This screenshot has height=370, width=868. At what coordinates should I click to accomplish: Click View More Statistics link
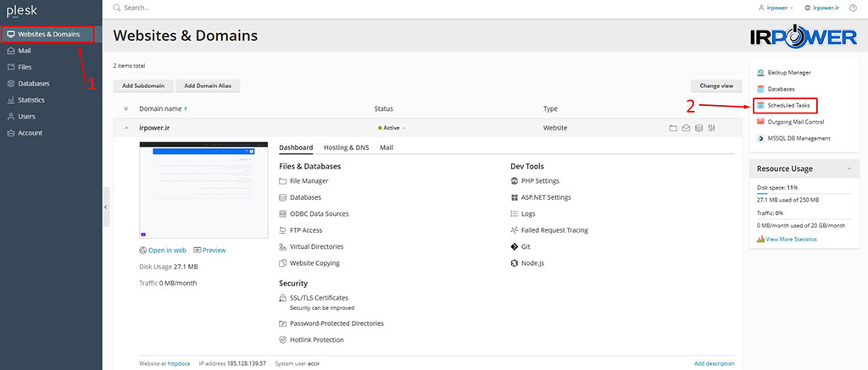[791, 240]
